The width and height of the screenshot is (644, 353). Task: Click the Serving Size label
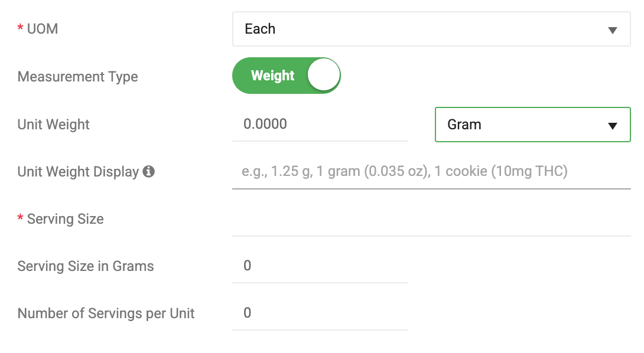pos(65,219)
